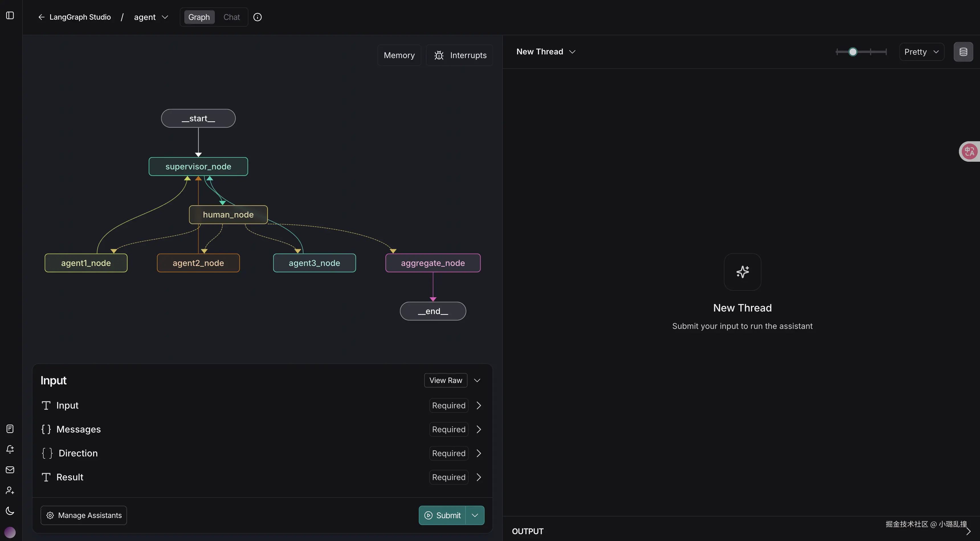Click the add user icon in sidebar
This screenshot has height=541, width=980.
[x=10, y=490]
